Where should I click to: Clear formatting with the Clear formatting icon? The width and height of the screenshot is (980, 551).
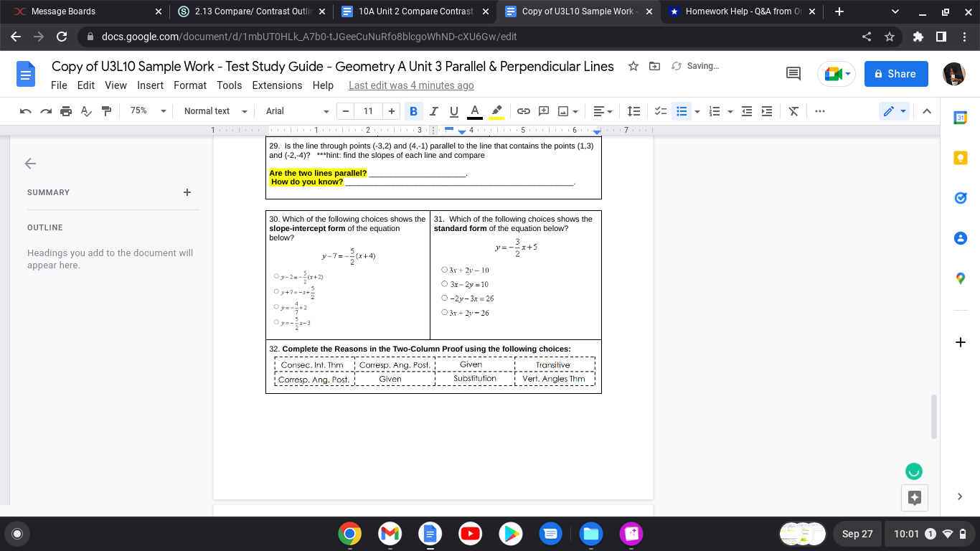[793, 111]
